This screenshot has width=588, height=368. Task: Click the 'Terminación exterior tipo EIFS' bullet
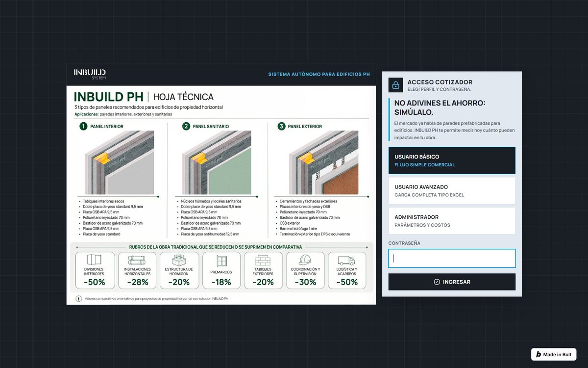point(315,234)
